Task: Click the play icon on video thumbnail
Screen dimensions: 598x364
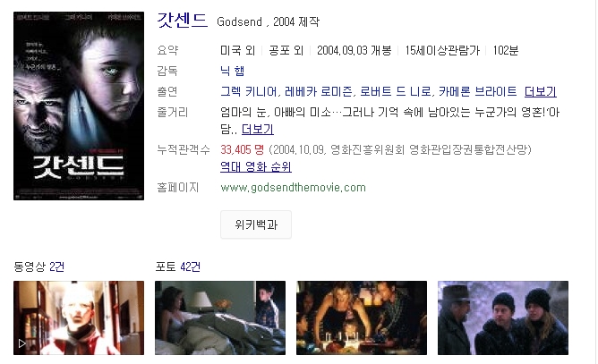Action: pyautogui.click(x=22, y=343)
